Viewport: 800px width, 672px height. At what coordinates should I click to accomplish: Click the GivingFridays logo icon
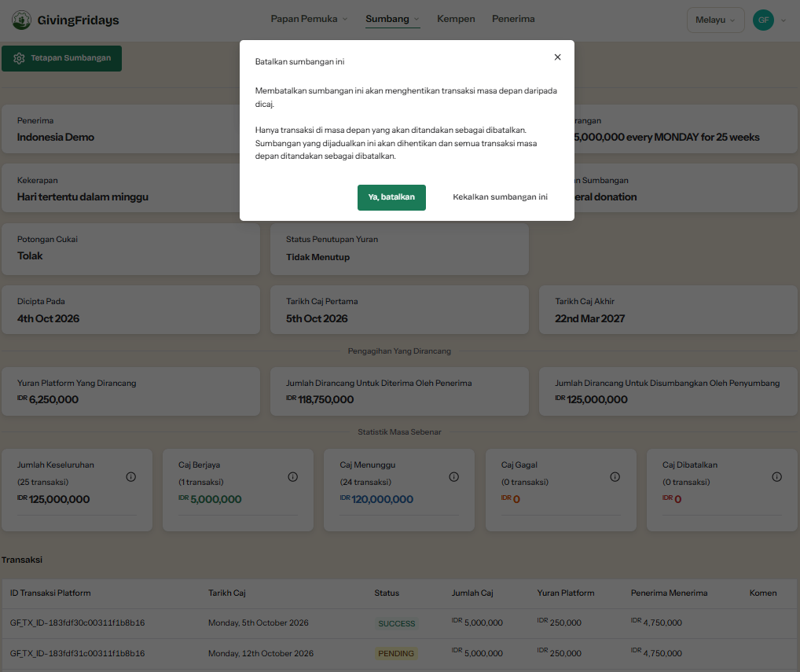(21, 20)
